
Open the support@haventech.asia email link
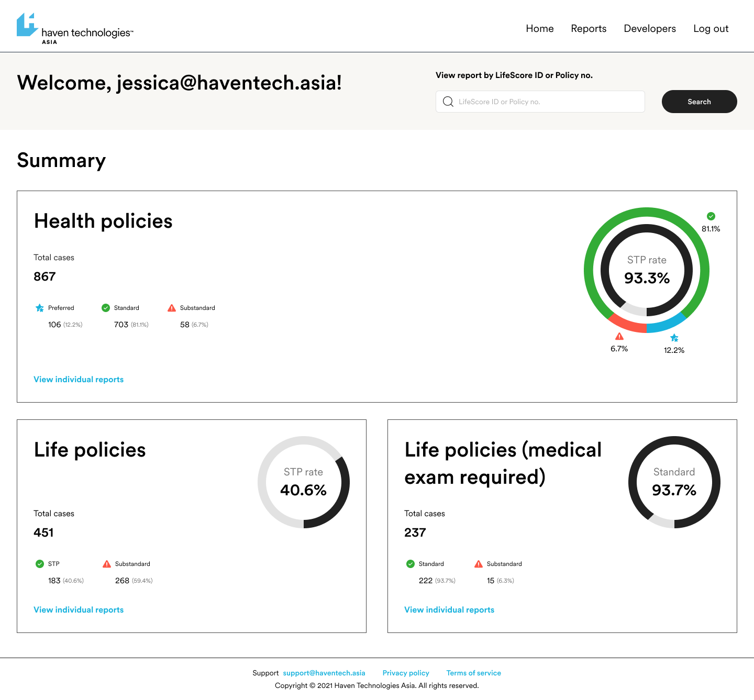[324, 673]
